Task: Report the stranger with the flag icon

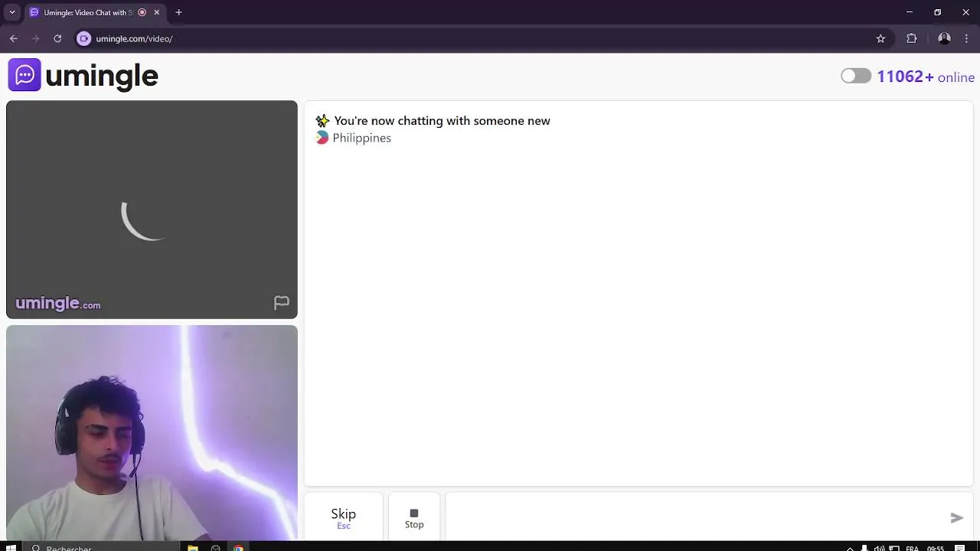Action: (x=282, y=303)
